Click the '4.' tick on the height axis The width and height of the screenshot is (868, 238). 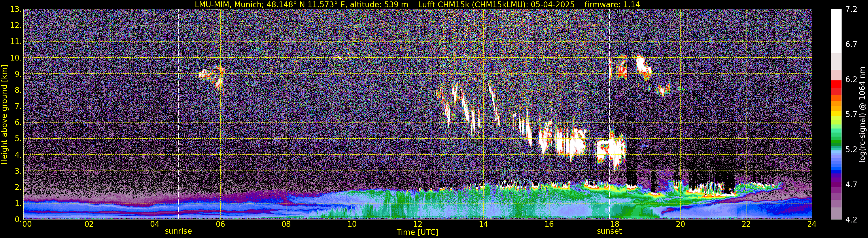pyautogui.click(x=18, y=155)
